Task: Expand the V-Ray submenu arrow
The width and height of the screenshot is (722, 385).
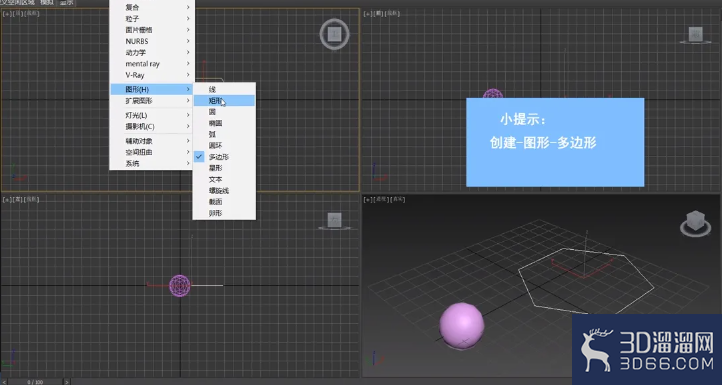Action: coord(188,75)
